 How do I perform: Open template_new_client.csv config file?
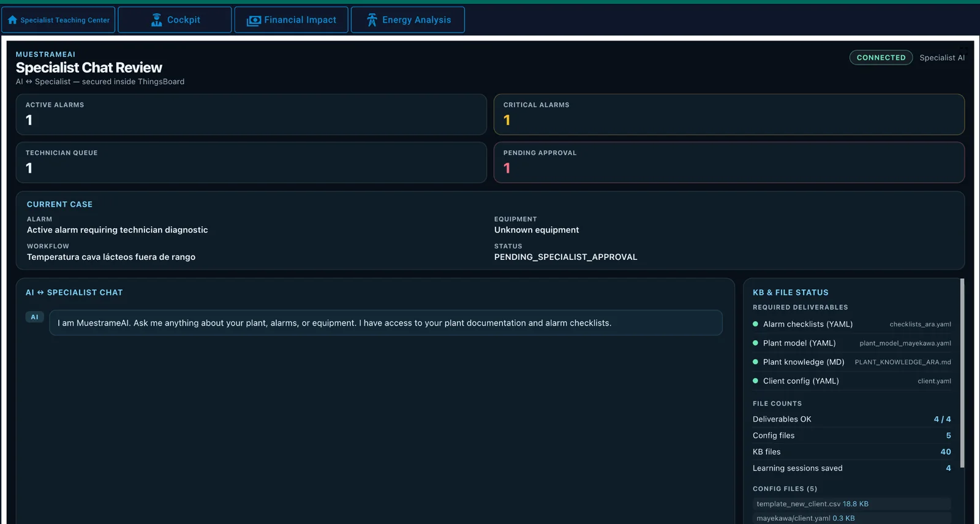(x=851, y=504)
